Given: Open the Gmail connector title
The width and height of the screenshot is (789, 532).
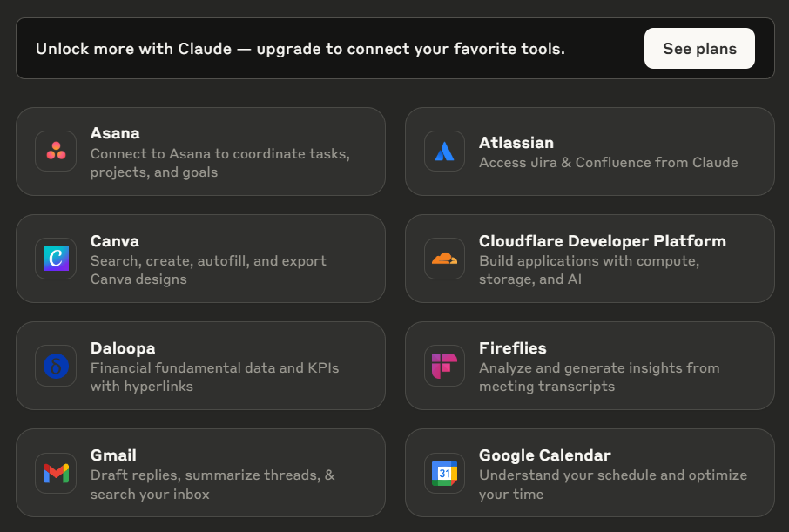Looking at the screenshot, I should (113, 455).
